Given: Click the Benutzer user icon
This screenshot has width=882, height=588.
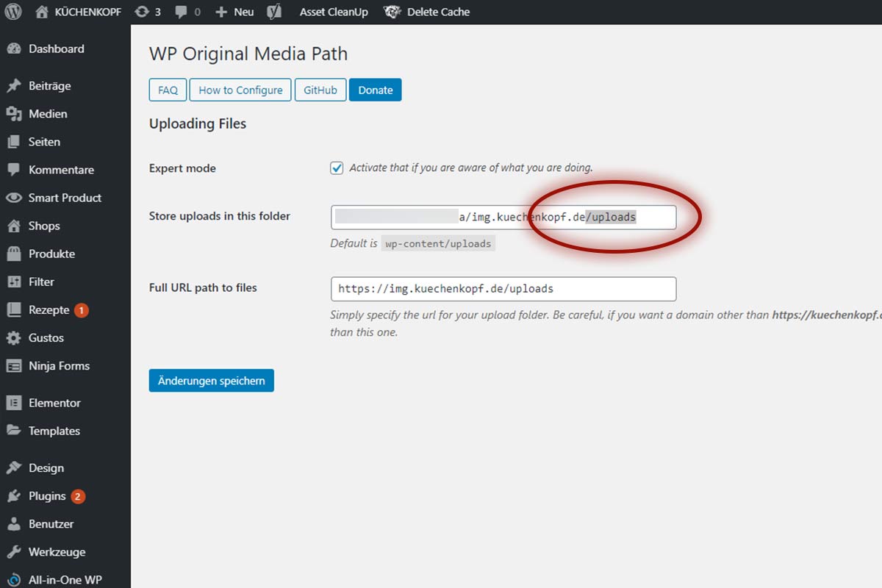Looking at the screenshot, I should tap(13, 524).
